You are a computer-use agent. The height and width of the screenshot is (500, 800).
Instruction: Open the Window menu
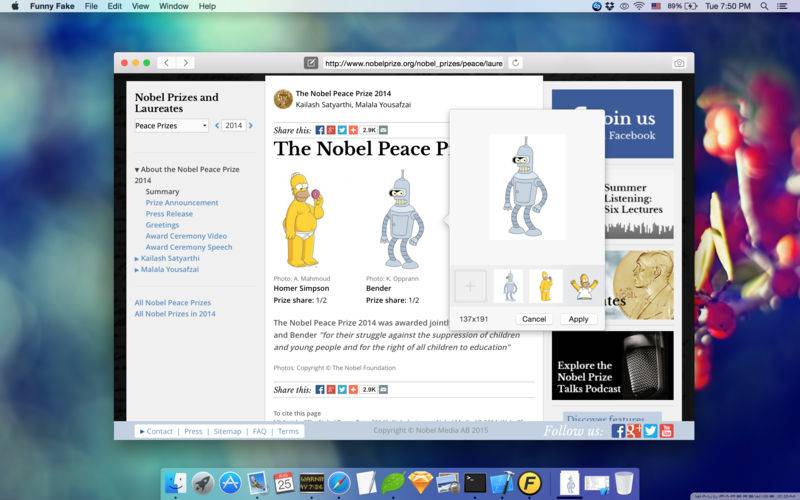click(x=173, y=6)
